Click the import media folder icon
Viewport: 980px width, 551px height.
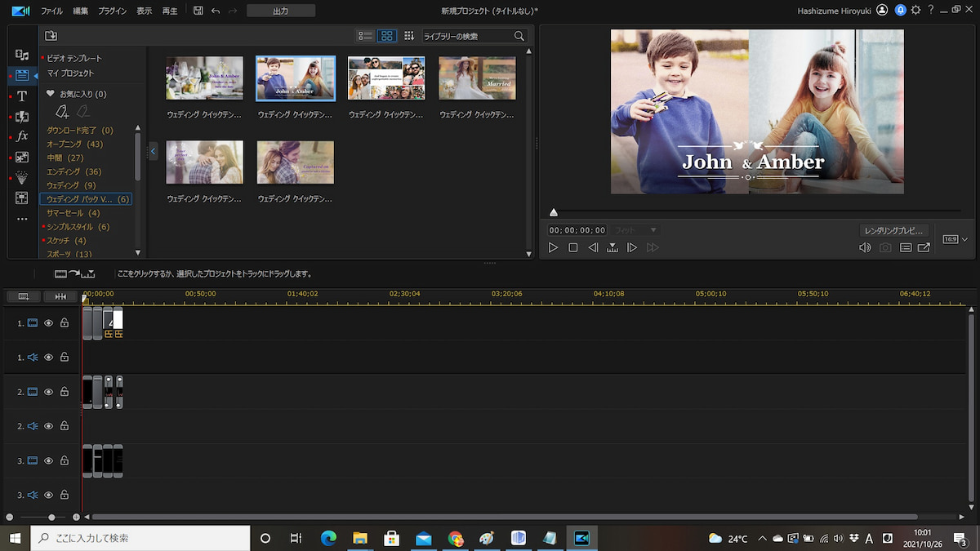pos(51,36)
